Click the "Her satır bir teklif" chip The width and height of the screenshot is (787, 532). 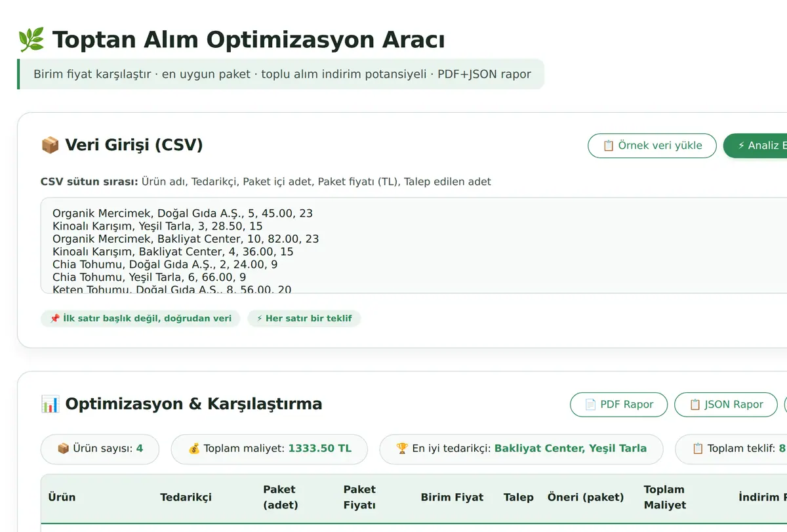(304, 319)
